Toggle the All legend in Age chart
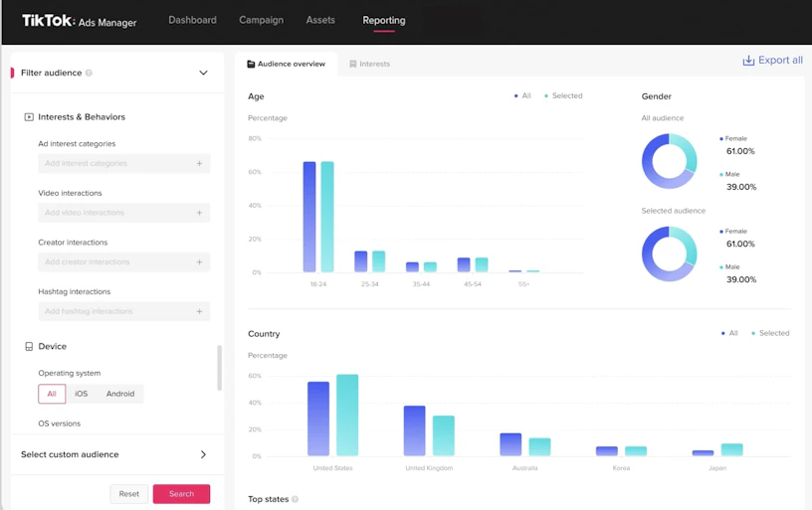This screenshot has height=510, width=812. coord(522,95)
